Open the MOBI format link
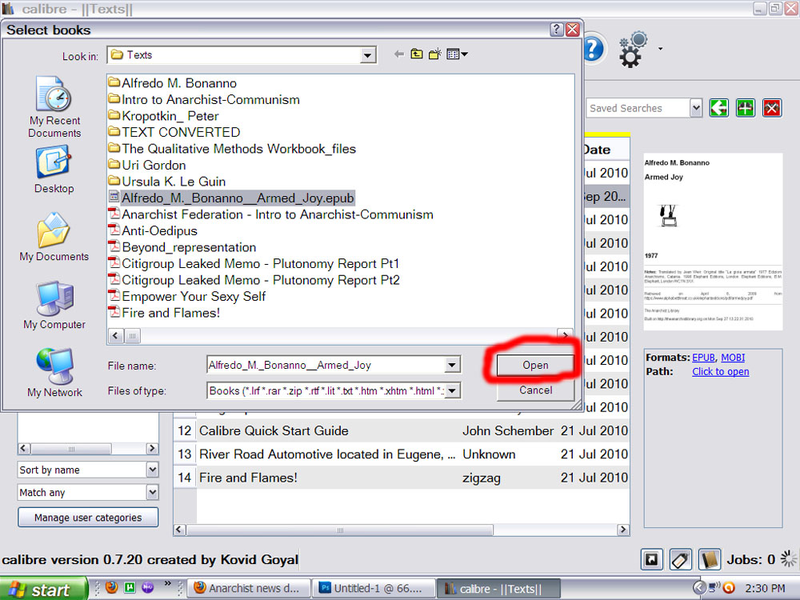Image resolution: width=800 pixels, height=600 pixels. 733,358
